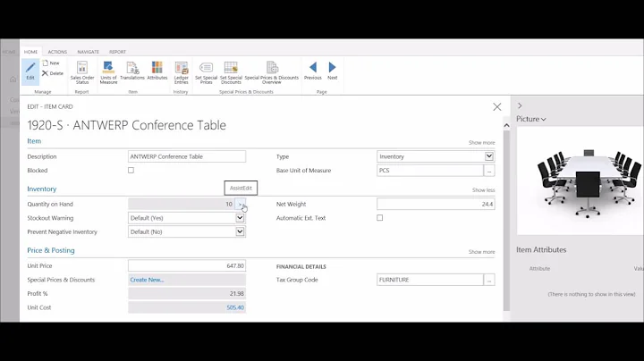Viewport: 644px width, 361px height.
Task: Toggle Automatic Ext. Text checkbox
Action: point(380,218)
